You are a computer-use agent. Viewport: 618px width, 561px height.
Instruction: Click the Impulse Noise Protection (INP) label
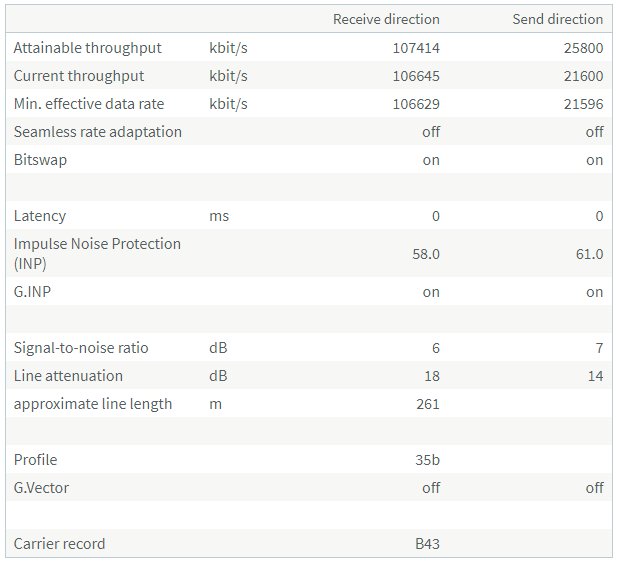tap(97, 253)
